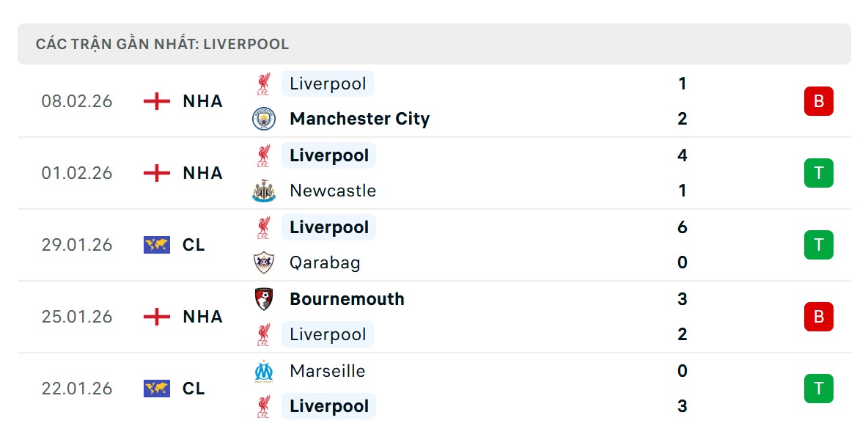
Task: Select the Bournemouth club logo
Action: [263, 298]
